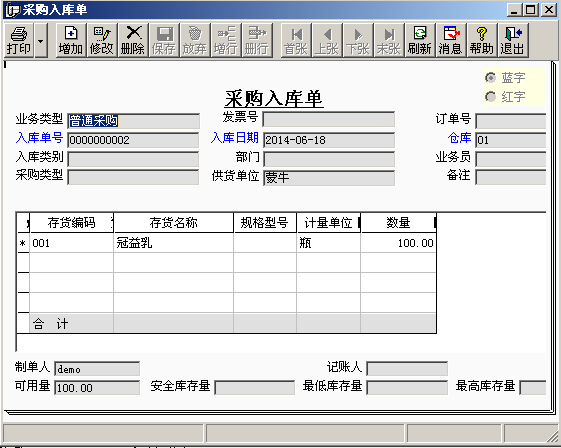Click the 数量 column header
This screenshot has width=561, height=448.
[398, 223]
